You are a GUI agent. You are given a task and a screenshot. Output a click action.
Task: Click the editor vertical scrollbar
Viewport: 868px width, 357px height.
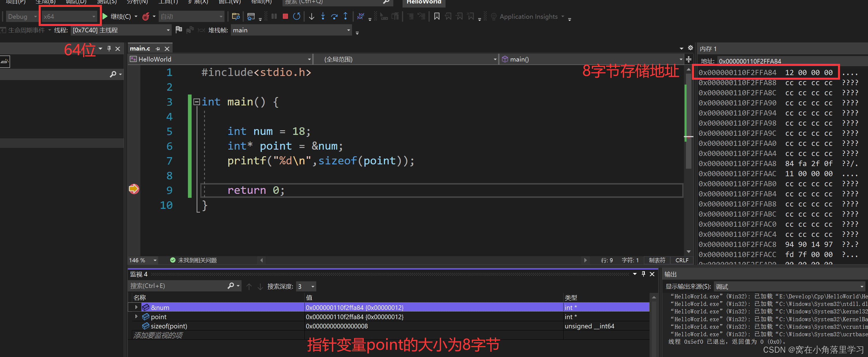689,160
